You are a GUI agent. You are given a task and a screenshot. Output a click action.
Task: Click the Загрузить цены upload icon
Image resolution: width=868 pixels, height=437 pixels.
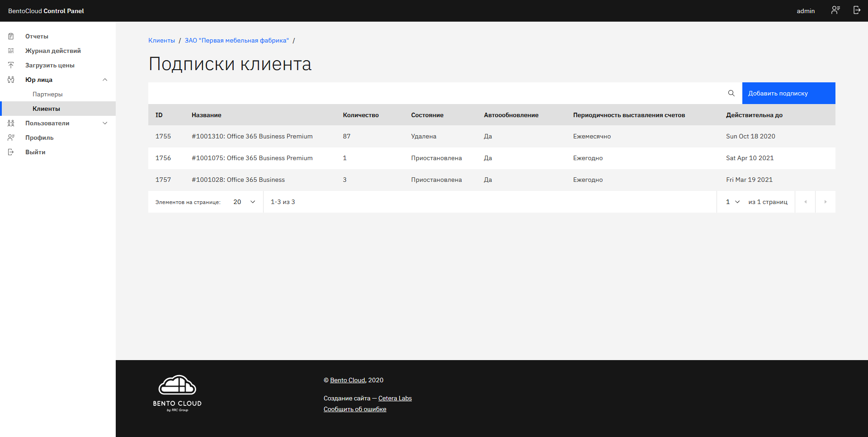[11, 65]
